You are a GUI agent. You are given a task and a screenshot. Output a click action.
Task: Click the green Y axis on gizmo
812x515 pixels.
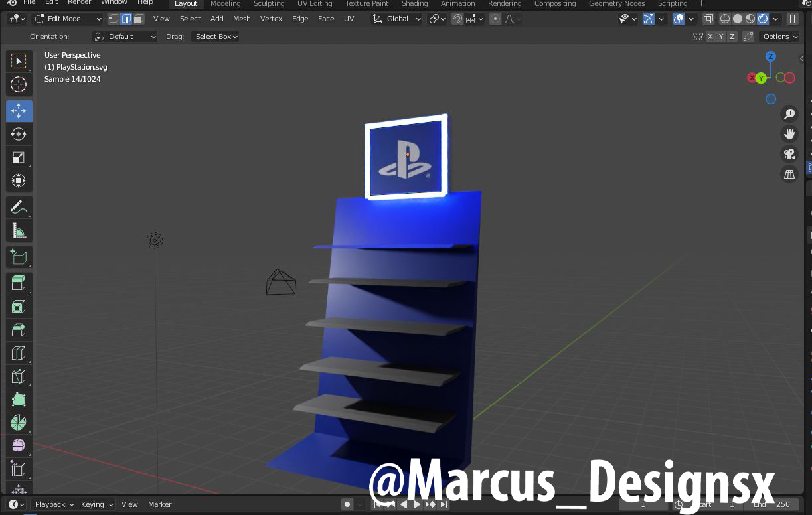(x=762, y=78)
